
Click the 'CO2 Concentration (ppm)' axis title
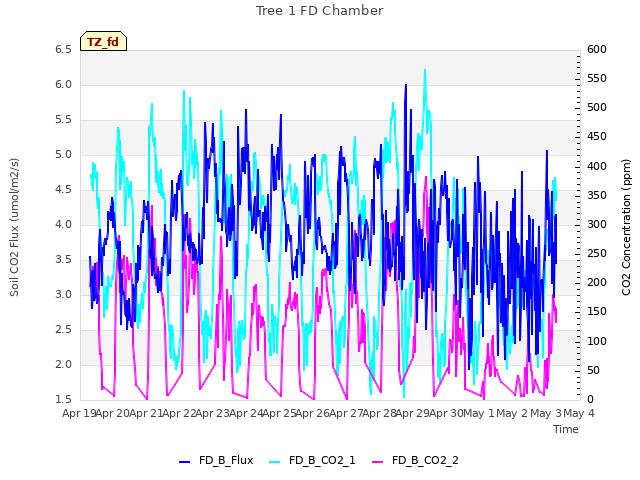[626, 227]
